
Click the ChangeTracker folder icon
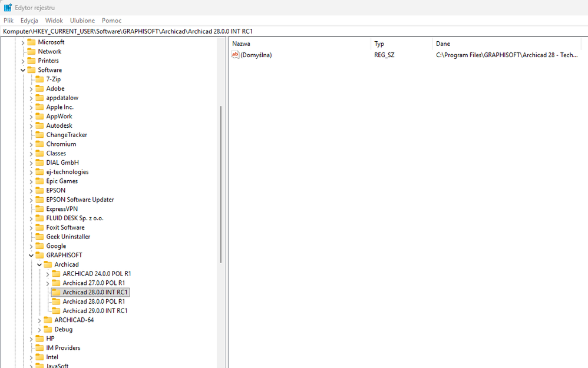pos(39,134)
